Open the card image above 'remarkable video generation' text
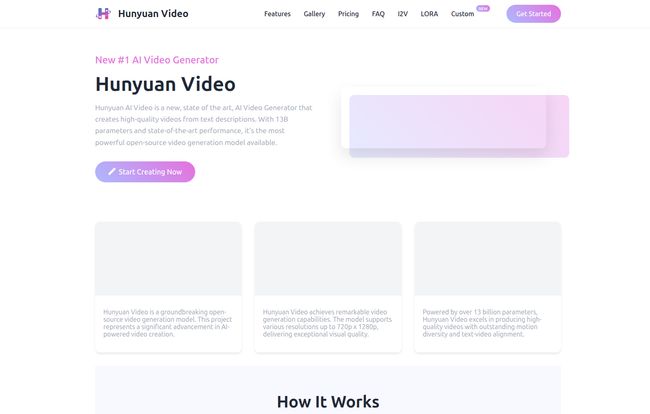This screenshot has height=414, width=650. tap(328, 259)
